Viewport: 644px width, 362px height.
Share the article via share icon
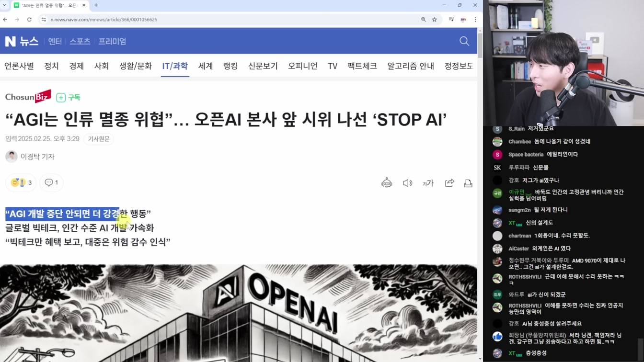click(x=449, y=183)
